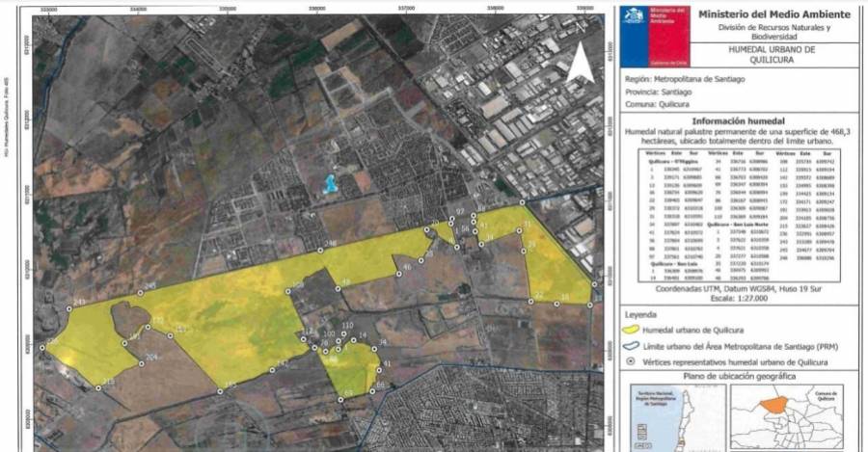Select the Escala 1:27.000 text
The image size is (868, 452).
click(x=739, y=298)
